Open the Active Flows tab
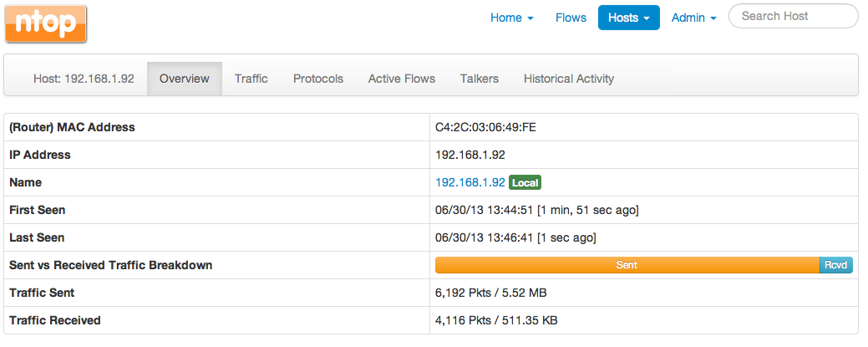The image size is (868, 347). tap(402, 79)
